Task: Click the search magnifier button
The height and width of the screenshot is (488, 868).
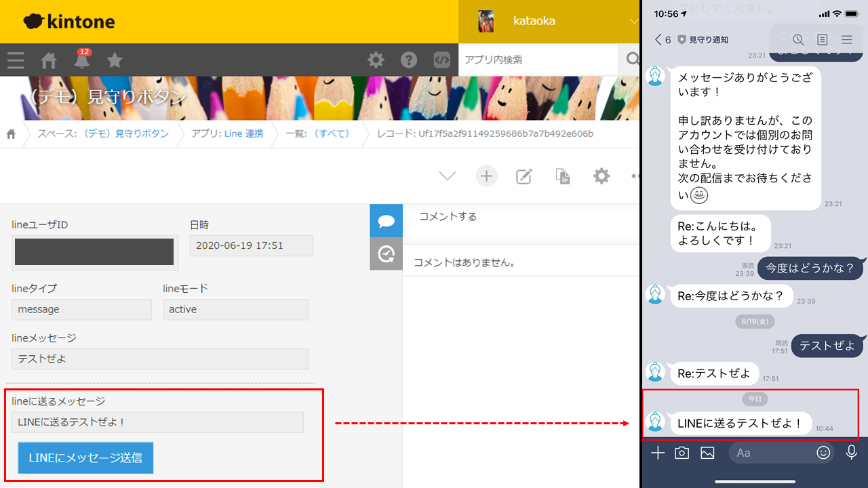Action: (x=632, y=60)
